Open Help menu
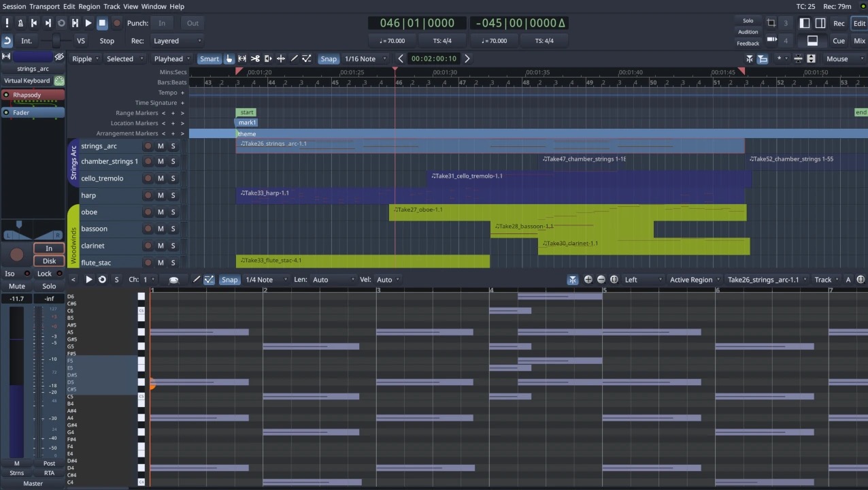The height and width of the screenshot is (490, 868). [177, 6]
